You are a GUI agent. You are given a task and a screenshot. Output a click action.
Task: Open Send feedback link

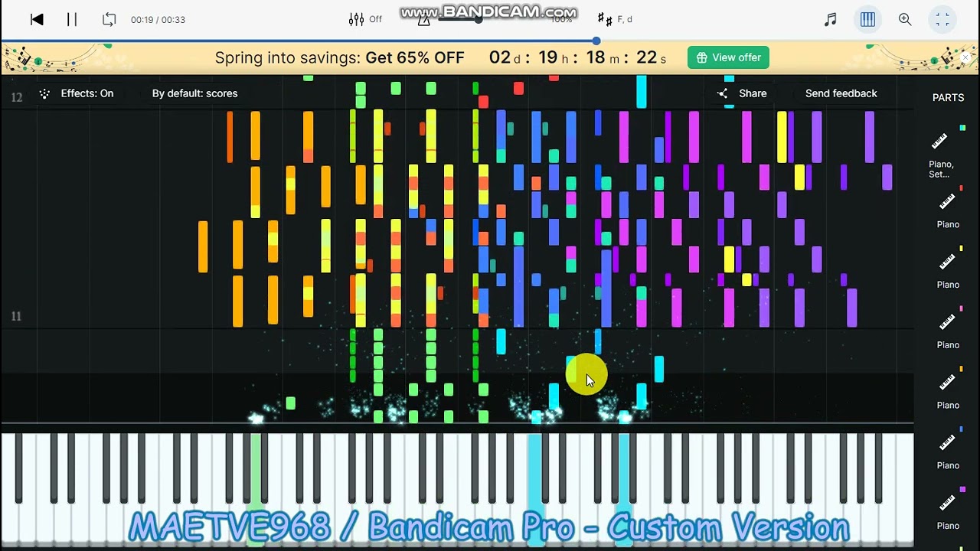pos(841,93)
